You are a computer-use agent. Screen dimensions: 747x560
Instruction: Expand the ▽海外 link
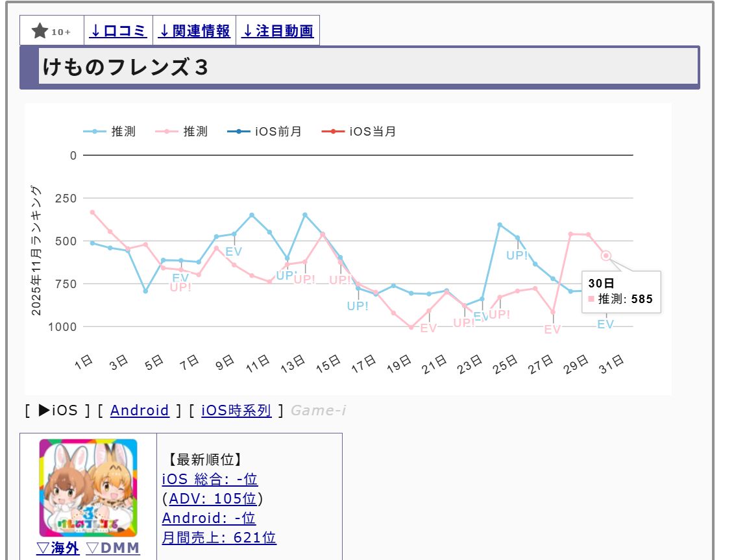[x=58, y=548]
